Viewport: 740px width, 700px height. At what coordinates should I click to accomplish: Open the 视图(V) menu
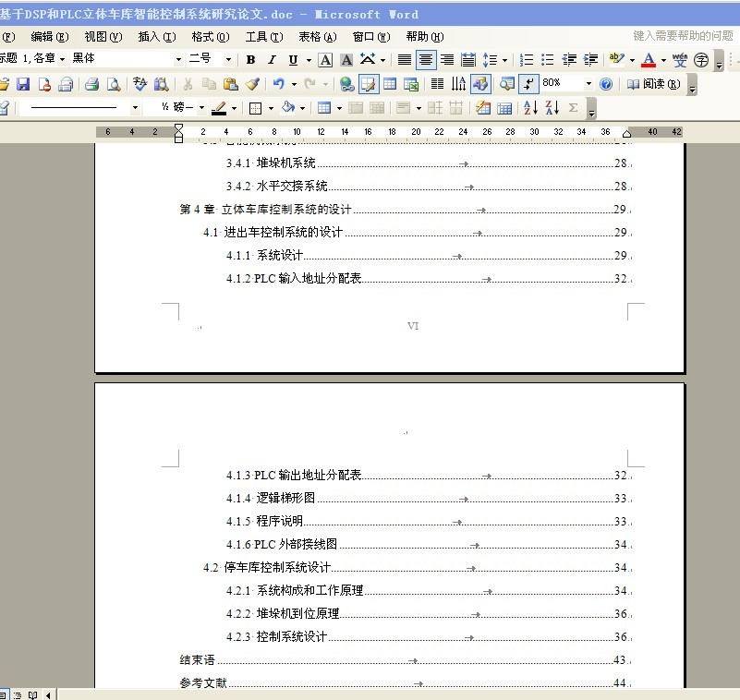tap(103, 37)
